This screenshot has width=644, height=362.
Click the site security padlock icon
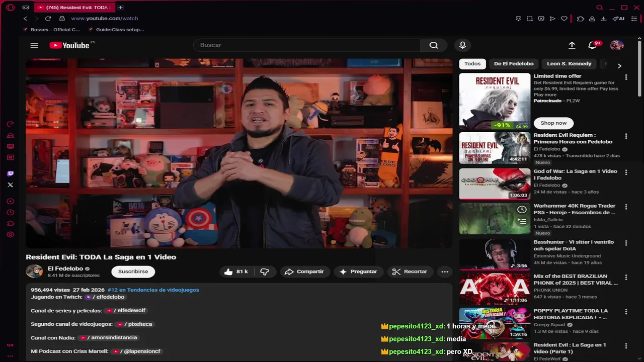tap(62, 19)
